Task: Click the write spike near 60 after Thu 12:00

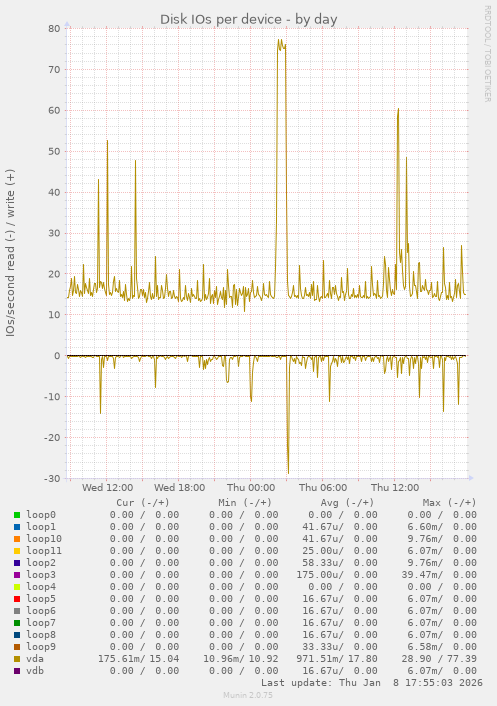Action: [398, 110]
